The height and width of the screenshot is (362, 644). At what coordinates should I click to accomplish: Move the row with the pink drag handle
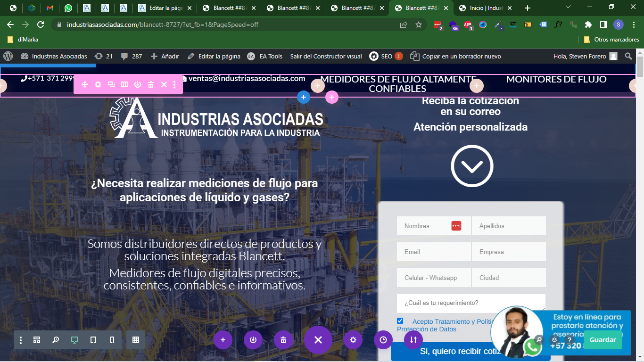85,84
